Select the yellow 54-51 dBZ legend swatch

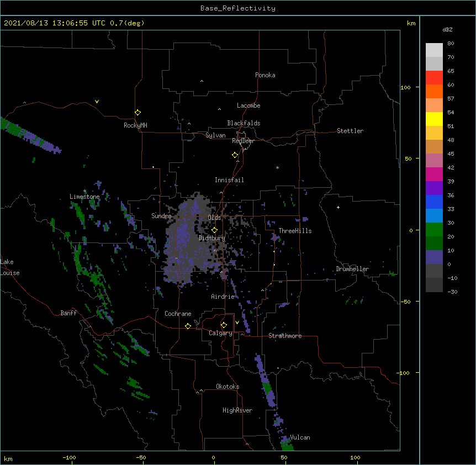pyautogui.click(x=434, y=119)
